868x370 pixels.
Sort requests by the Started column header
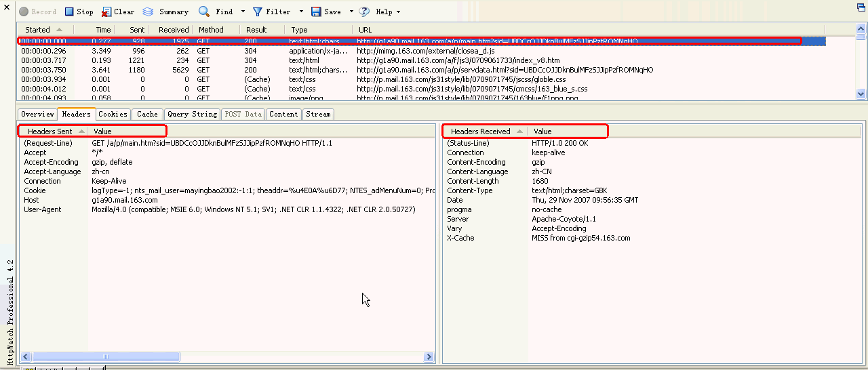(41, 30)
